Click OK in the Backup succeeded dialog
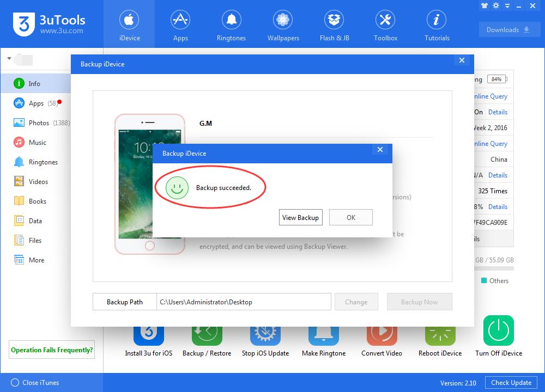Image resolution: width=545 pixels, height=392 pixels. 350,217
